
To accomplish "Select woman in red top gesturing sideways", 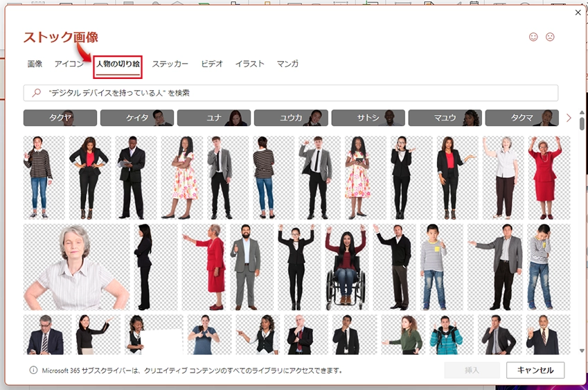I will 458,177.
